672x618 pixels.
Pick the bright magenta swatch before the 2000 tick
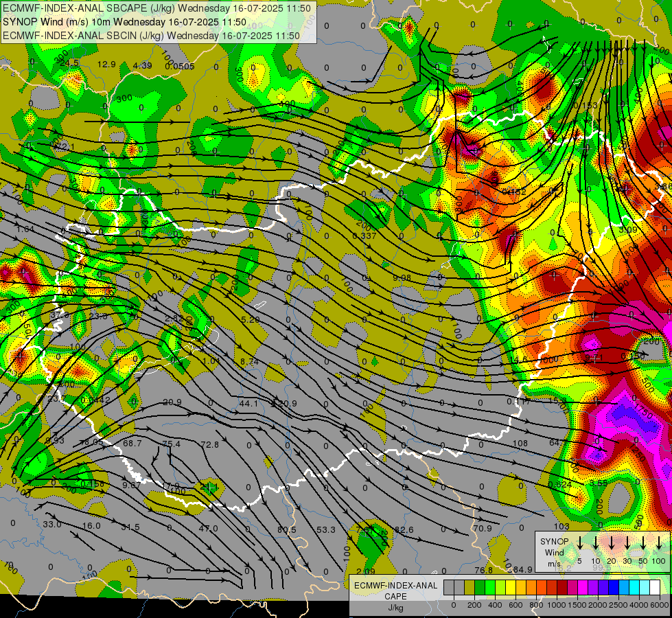(583, 587)
